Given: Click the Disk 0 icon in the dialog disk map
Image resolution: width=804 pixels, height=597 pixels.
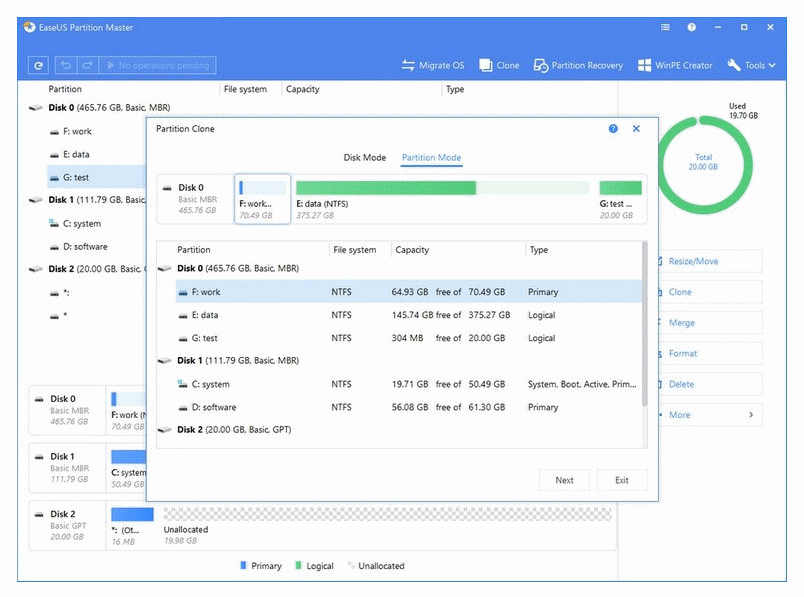Looking at the screenshot, I should (x=167, y=188).
